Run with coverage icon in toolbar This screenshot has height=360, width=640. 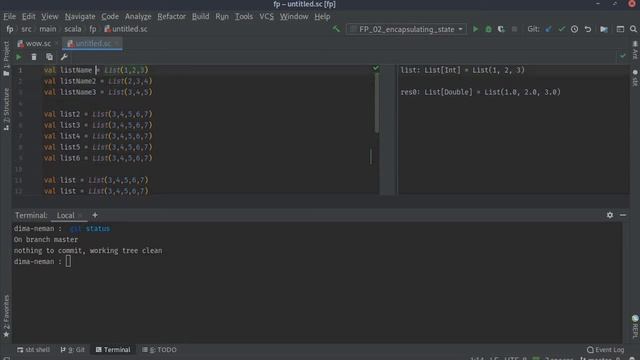(x=501, y=29)
